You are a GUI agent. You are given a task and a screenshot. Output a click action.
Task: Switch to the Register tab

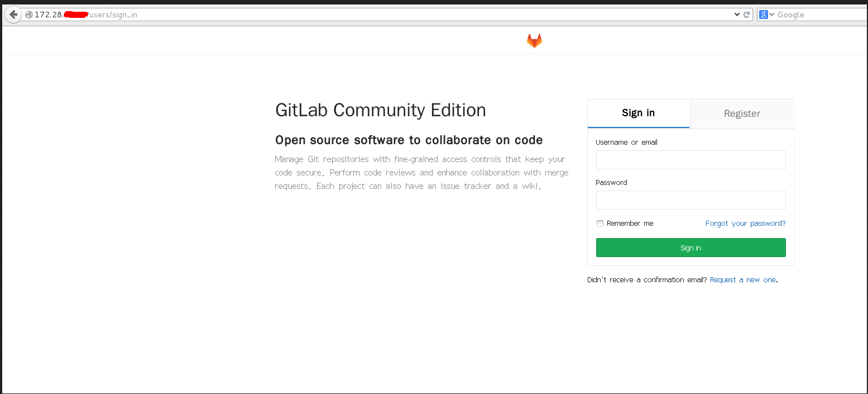pos(742,113)
